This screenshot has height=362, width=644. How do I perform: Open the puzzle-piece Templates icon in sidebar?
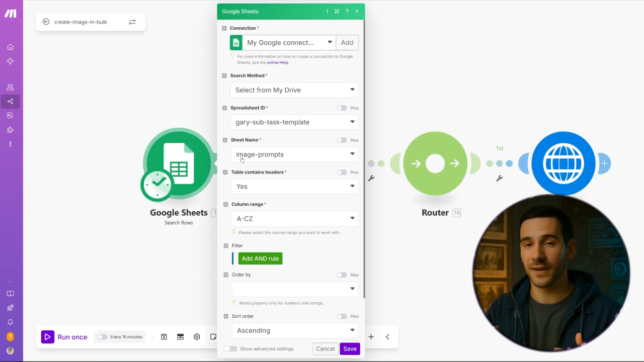(x=10, y=130)
